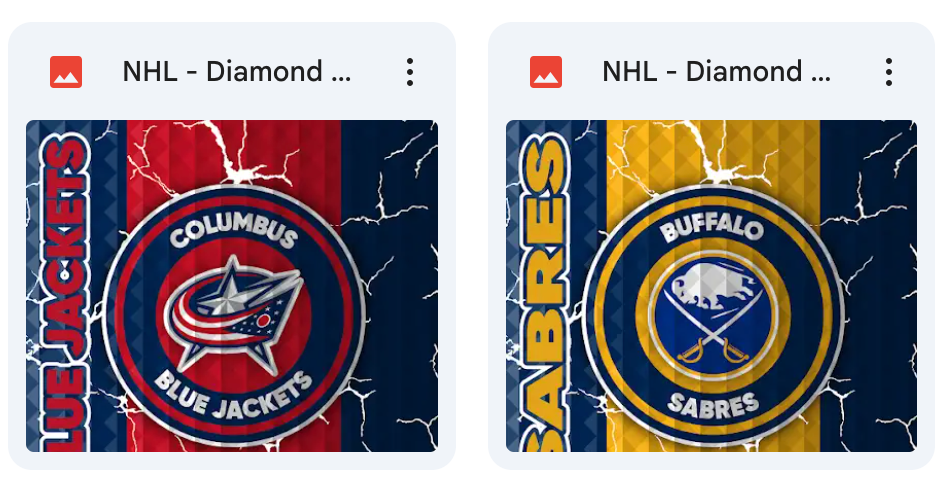Select file title above Buffalo Sabres image
The image size is (950, 486).
(x=717, y=72)
